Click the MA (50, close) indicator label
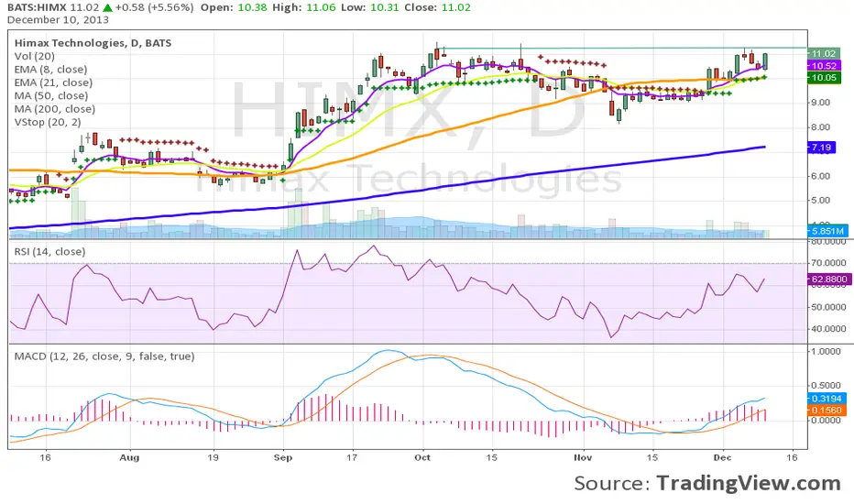 tap(51, 95)
